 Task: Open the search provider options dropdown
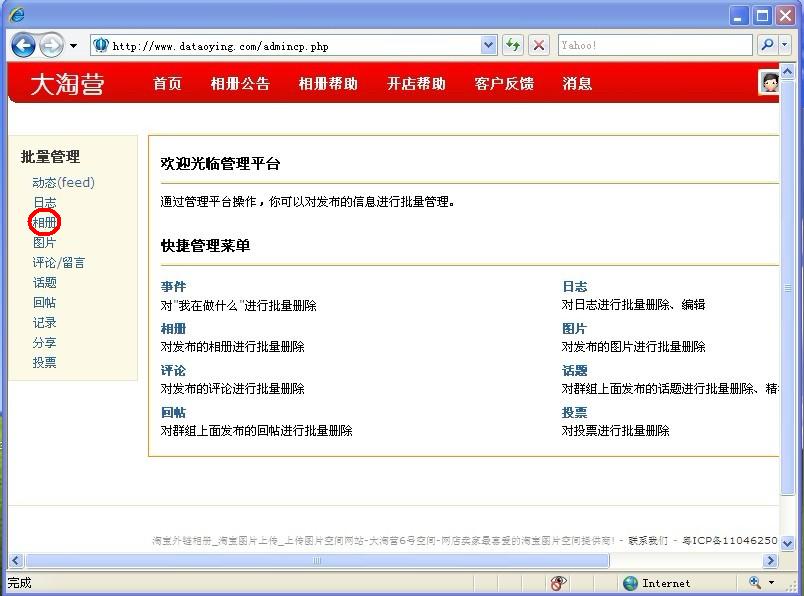pyautogui.click(x=785, y=46)
